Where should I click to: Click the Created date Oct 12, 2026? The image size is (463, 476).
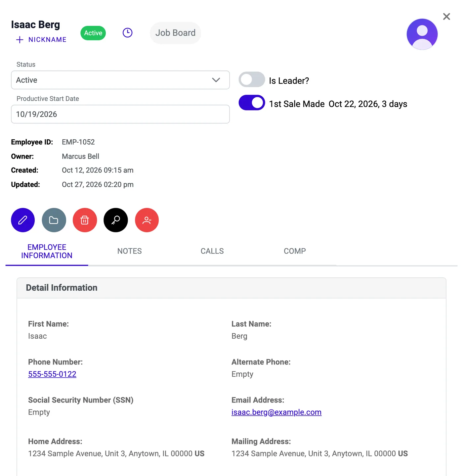tap(98, 170)
